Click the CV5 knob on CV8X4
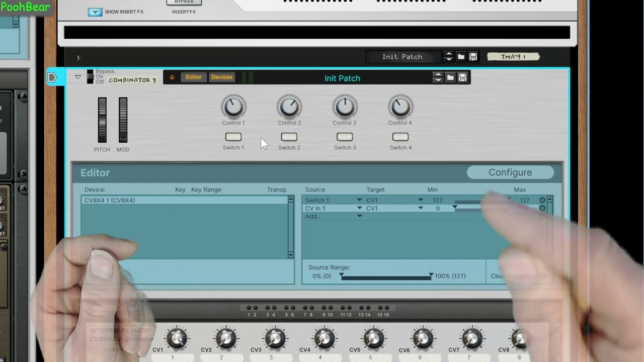Screen dimensions: 644x362 374,339
